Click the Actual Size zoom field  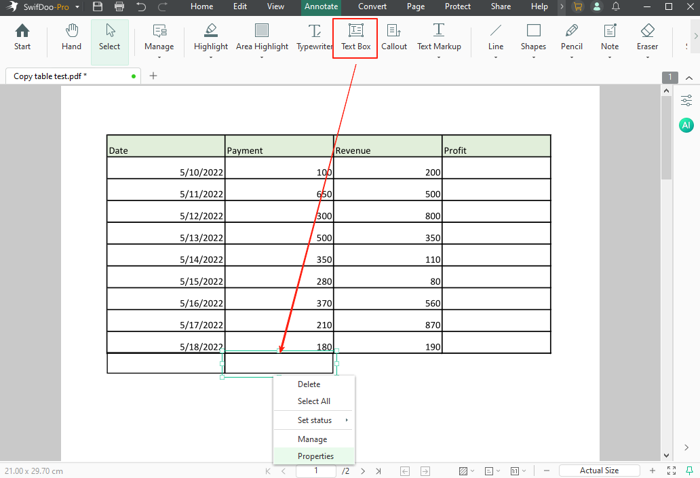(x=599, y=470)
